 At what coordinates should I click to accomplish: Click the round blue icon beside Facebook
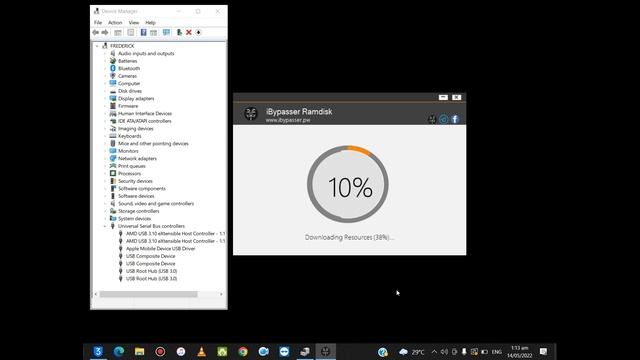[444, 119]
